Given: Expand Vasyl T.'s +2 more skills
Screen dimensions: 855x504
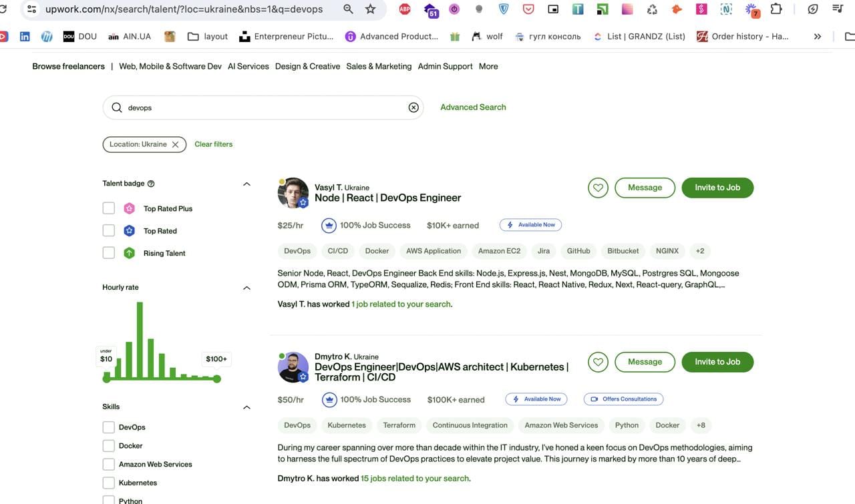Looking at the screenshot, I should [x=700, y=251].
